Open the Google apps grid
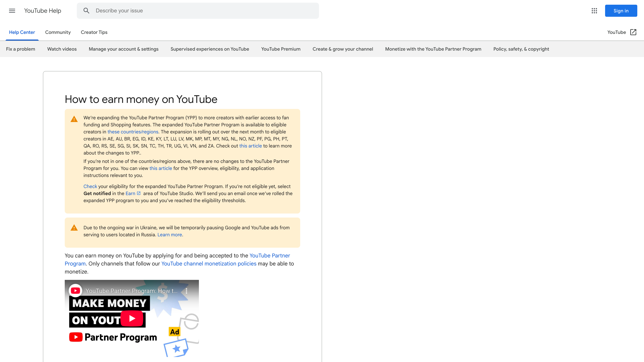Image resolution: width=644 pixels, height=362 pixels. (x=594, y=11)
